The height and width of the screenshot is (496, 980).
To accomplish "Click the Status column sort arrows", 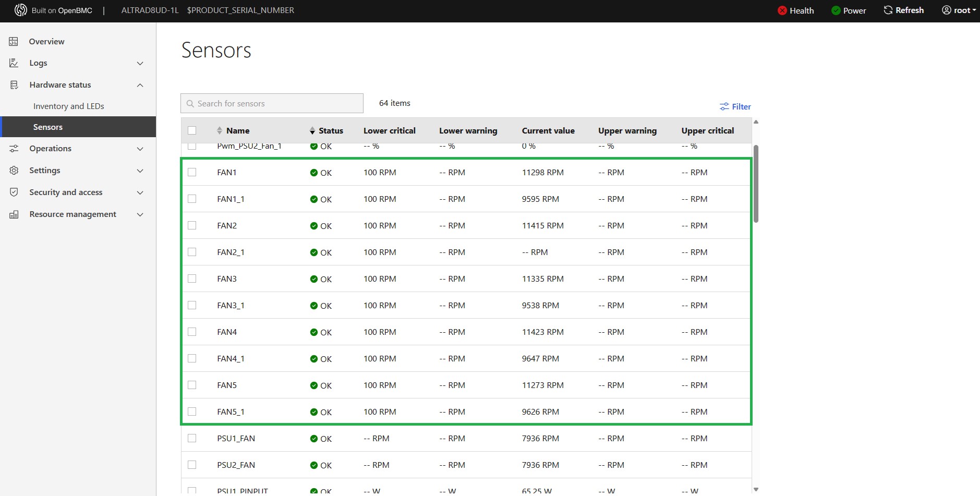I will click(x=312, y=130).
